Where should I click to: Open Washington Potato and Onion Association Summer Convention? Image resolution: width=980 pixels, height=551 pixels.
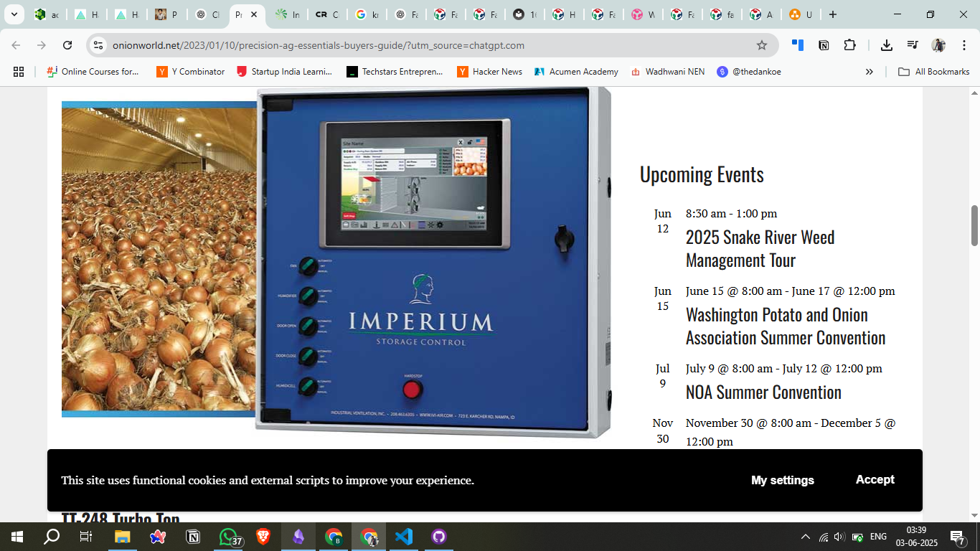(x=786, y=326)
